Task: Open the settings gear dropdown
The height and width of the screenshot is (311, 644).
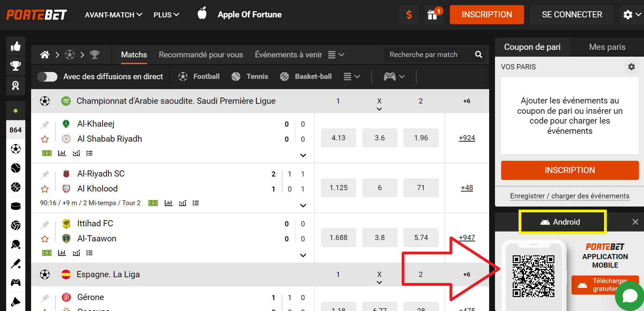Action: click(x=632, y=15)
